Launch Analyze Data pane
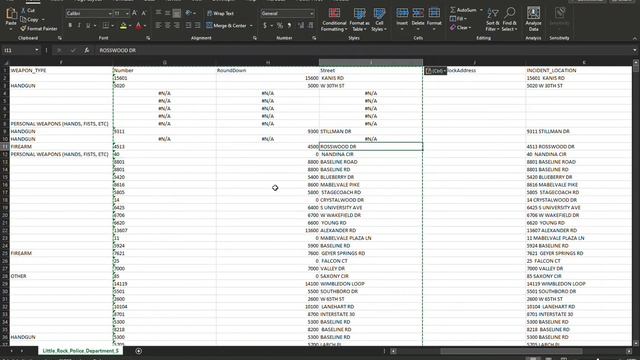Viewport: 640px width, 360px height. (533, 20)
